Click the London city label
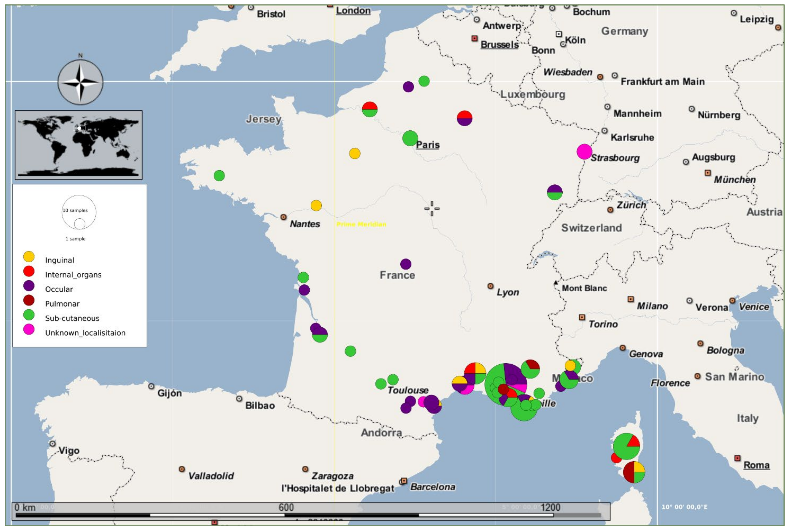 (x=353, y=10)
